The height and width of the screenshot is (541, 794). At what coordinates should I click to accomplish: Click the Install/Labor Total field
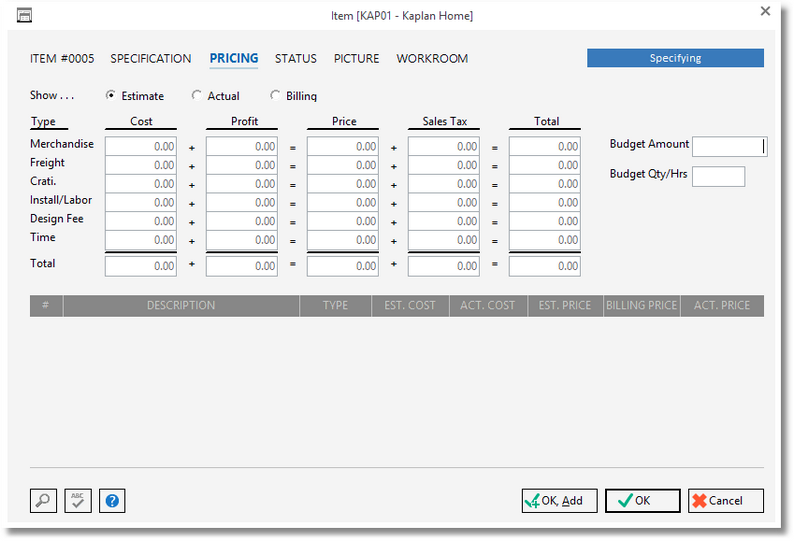point(545,203)
